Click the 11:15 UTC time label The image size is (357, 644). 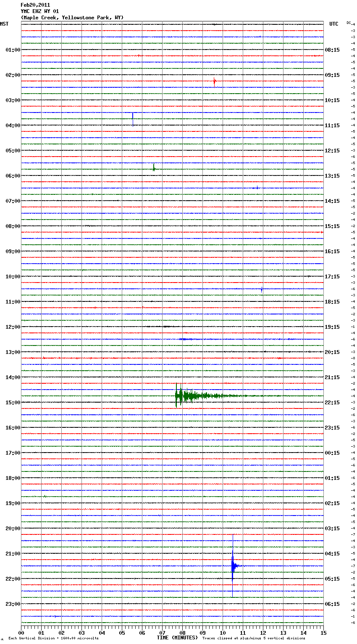point(332,126)
